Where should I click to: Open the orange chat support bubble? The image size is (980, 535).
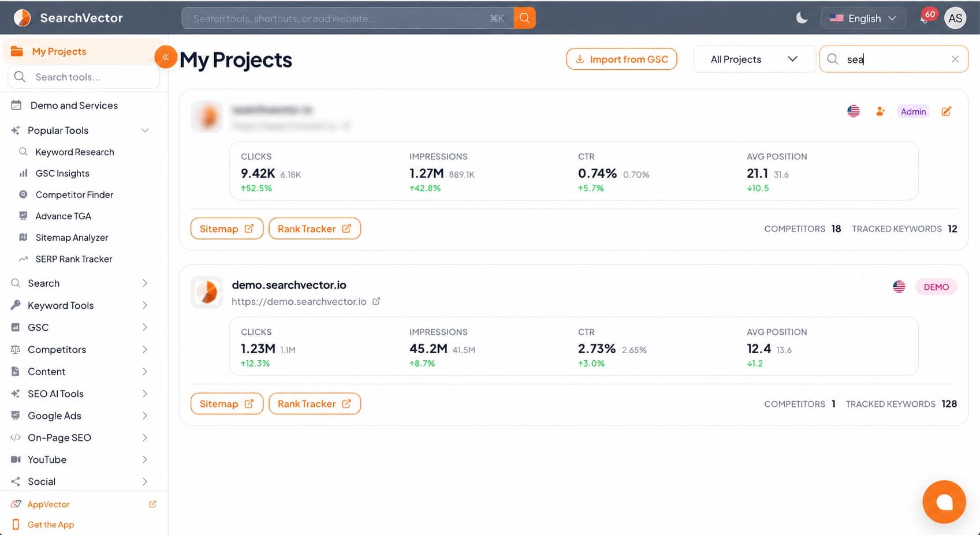tap(944, 502)
